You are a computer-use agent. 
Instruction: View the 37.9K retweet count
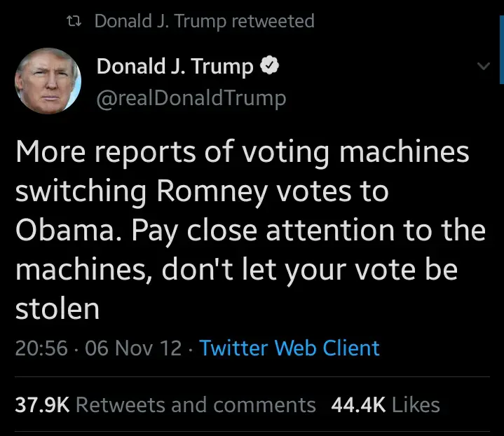42,404
